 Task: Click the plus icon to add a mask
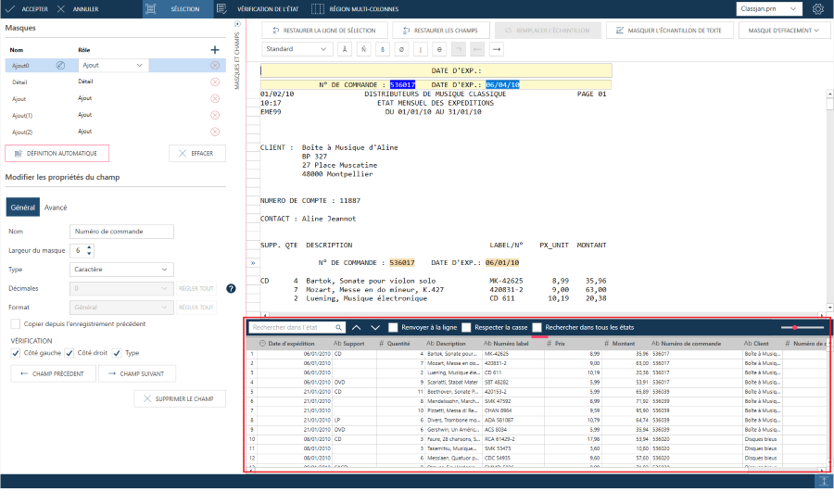coord(215,49)
